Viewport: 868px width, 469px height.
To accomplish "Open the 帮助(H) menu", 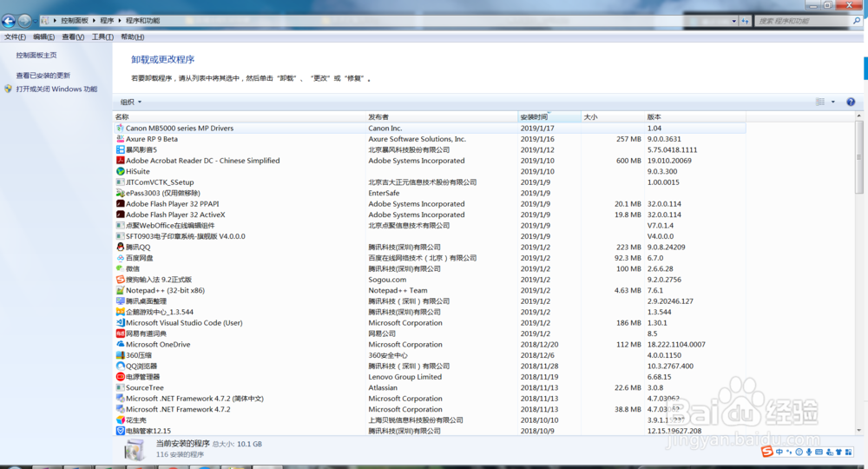I will 132,37.
